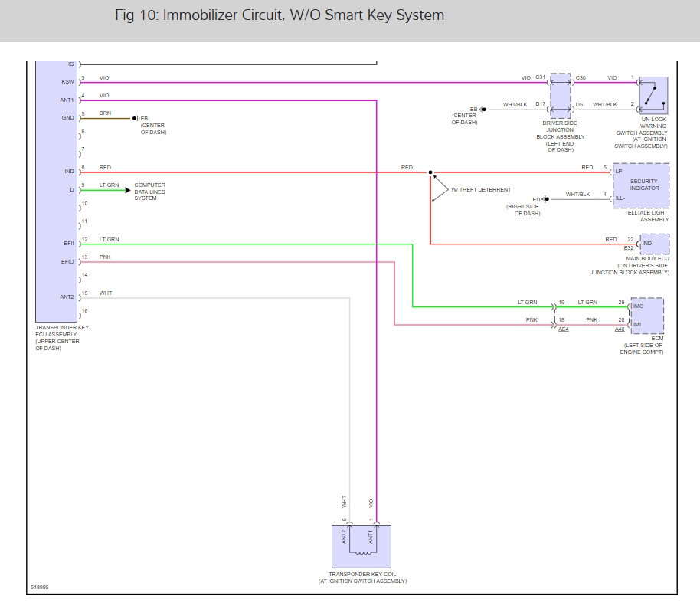This screenshot has width=700, height=606.
Task: Click connector label 'D5'
Action: coord(579,104)
